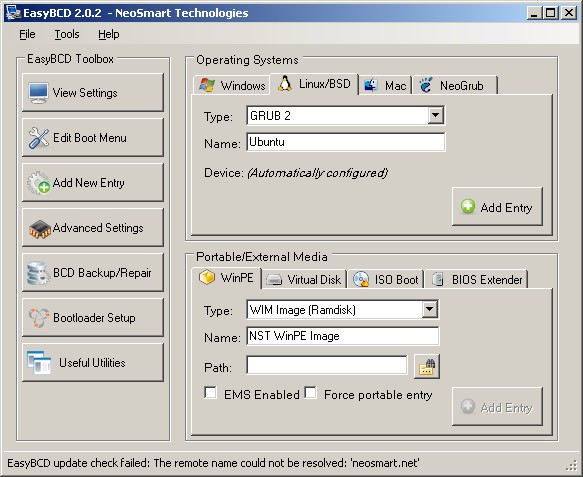Viewport: 583px width, 477px height.
Task: Expand the GRUB 2 type dropdown
Action: click(x=435, y=115)
